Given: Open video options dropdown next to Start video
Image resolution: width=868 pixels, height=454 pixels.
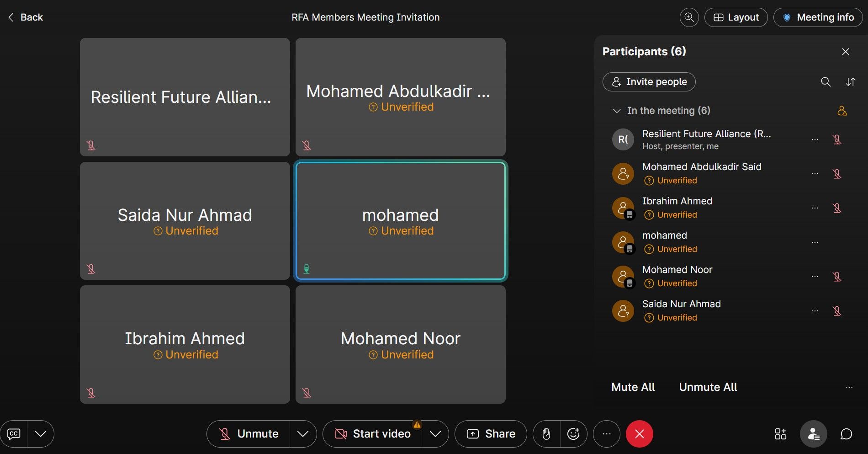Looking at the screenshot, I should point(435,434).
